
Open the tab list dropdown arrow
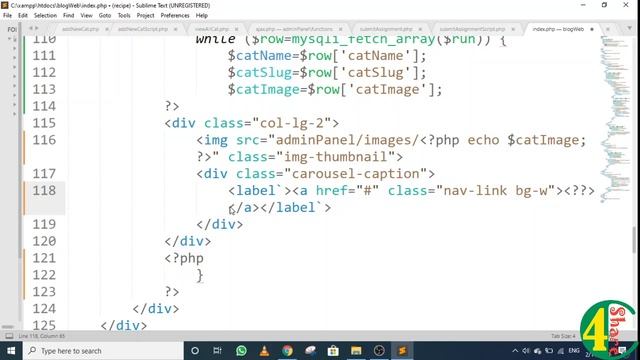tap(629, 29)
